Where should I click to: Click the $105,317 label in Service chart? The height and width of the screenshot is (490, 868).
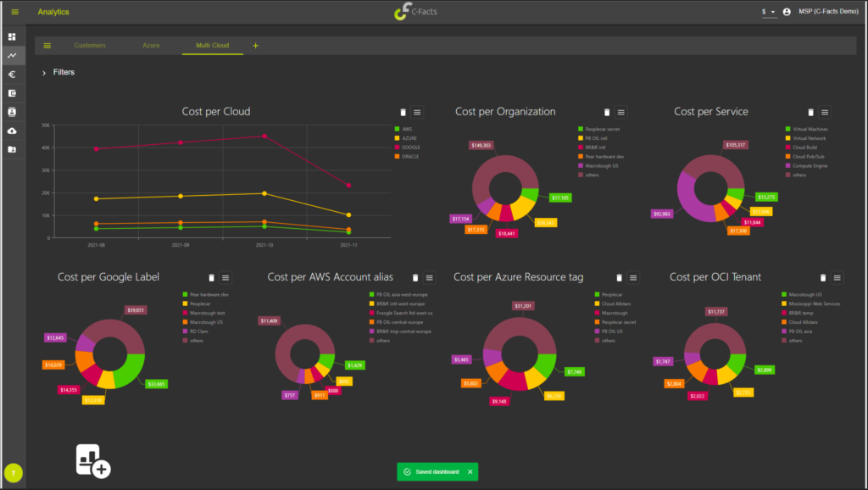[736, 145]
